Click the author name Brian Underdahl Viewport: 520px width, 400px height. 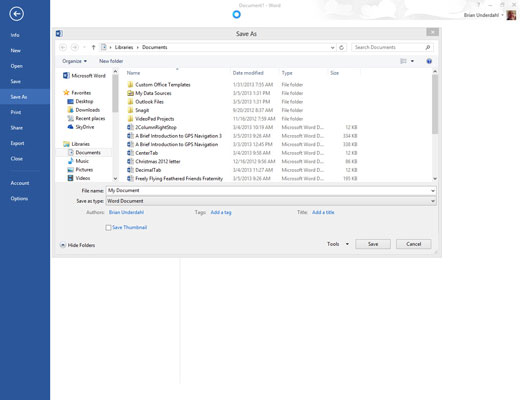click(x=126, y=212)
